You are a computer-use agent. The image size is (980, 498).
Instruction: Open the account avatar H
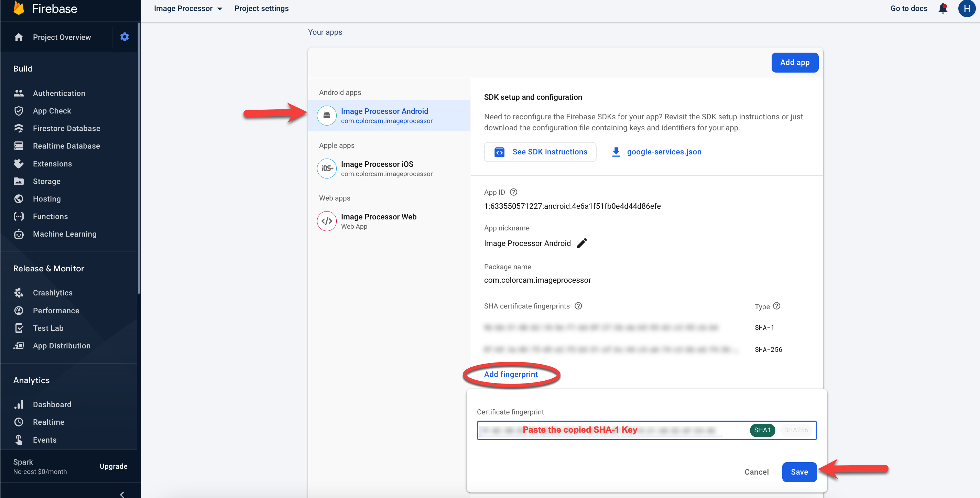(x=967, y=8)
